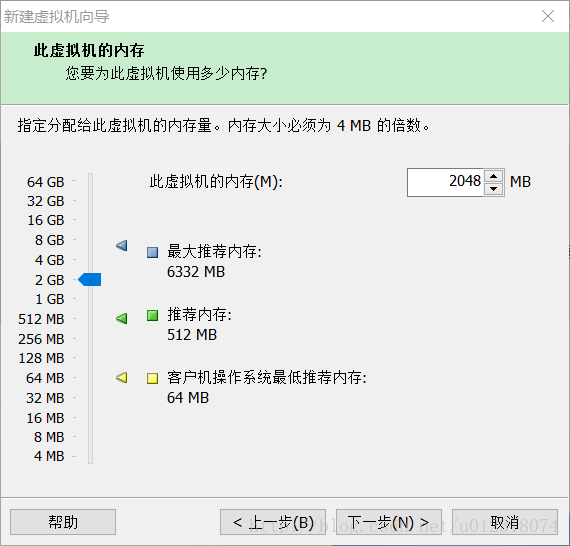Click the blue square legend icon
This screenshot has width=570, height=546.
point(152,252)
